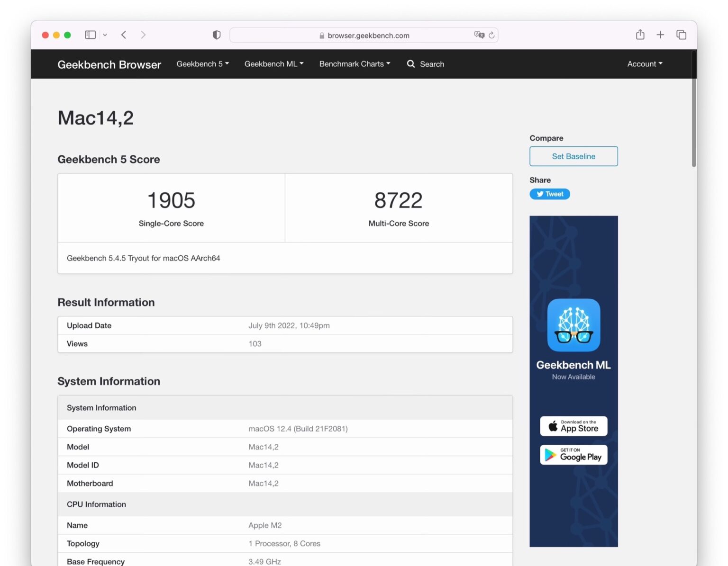Open the Geekbench ML app icon
This screenshot has width=728, height=566.
point(573,325)
